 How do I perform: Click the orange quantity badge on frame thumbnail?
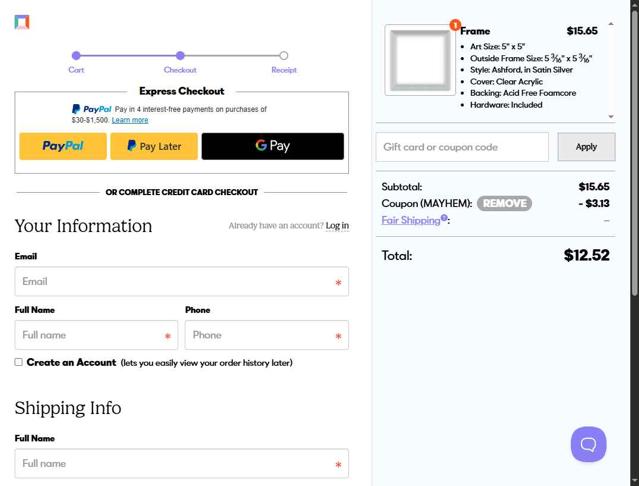(x=455, y=25)
